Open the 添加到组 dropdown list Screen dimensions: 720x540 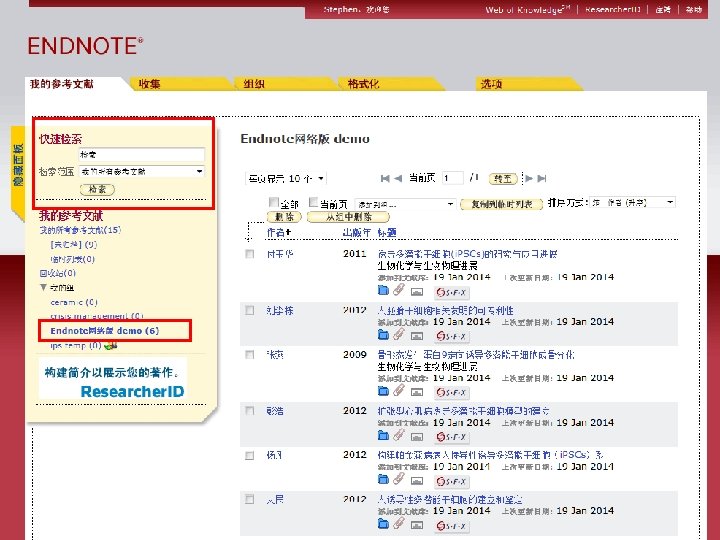click(405, 204)
